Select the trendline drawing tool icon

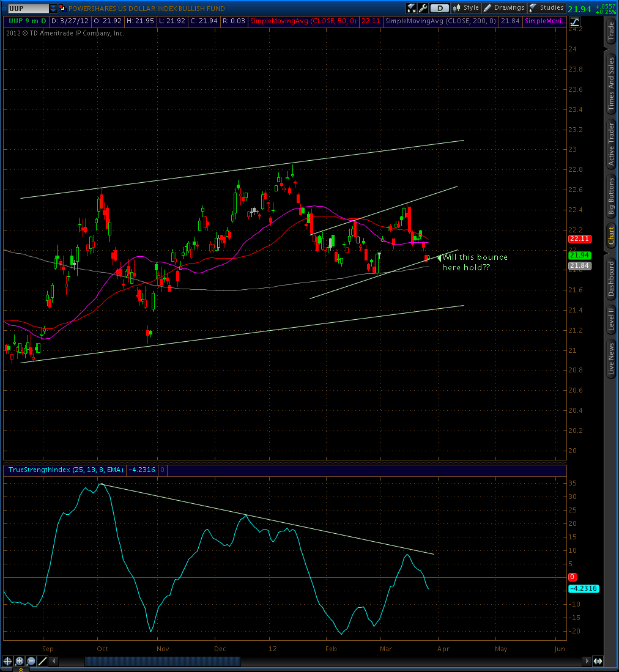pos(42,661)
